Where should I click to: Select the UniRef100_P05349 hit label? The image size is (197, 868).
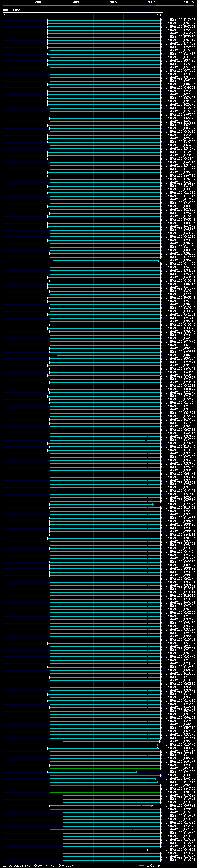[x=180, y=297]
